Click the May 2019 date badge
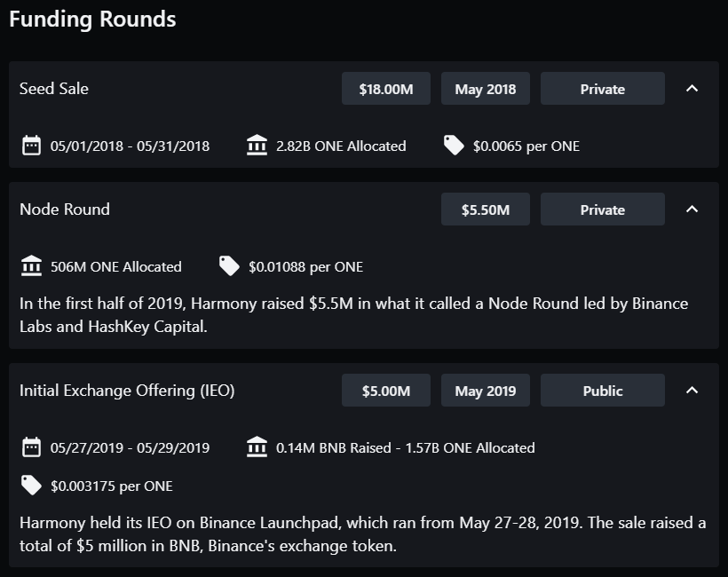728x577 pixels. [485, 390]
